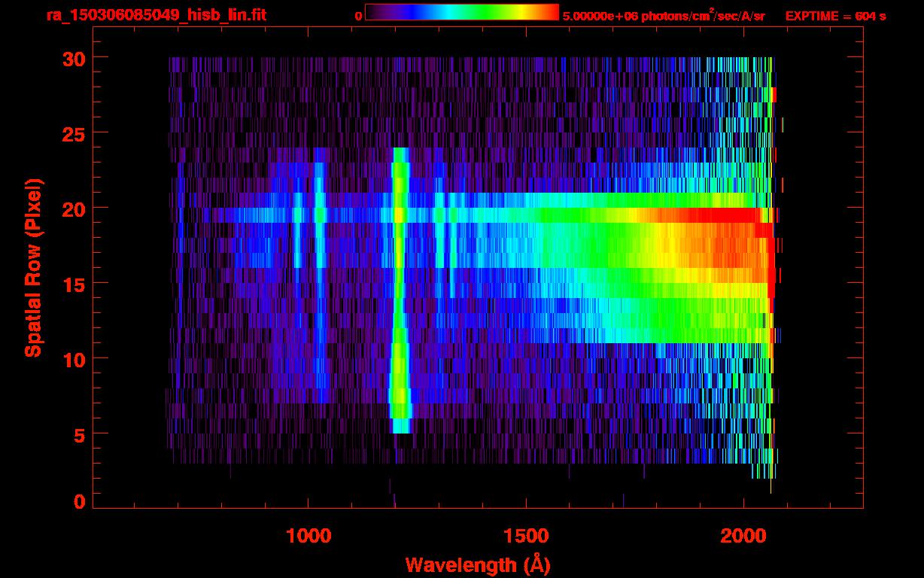Viewport: 924px width, 578px height.
Task: Click the rainbow color scale bar
Action: point(462,13)
